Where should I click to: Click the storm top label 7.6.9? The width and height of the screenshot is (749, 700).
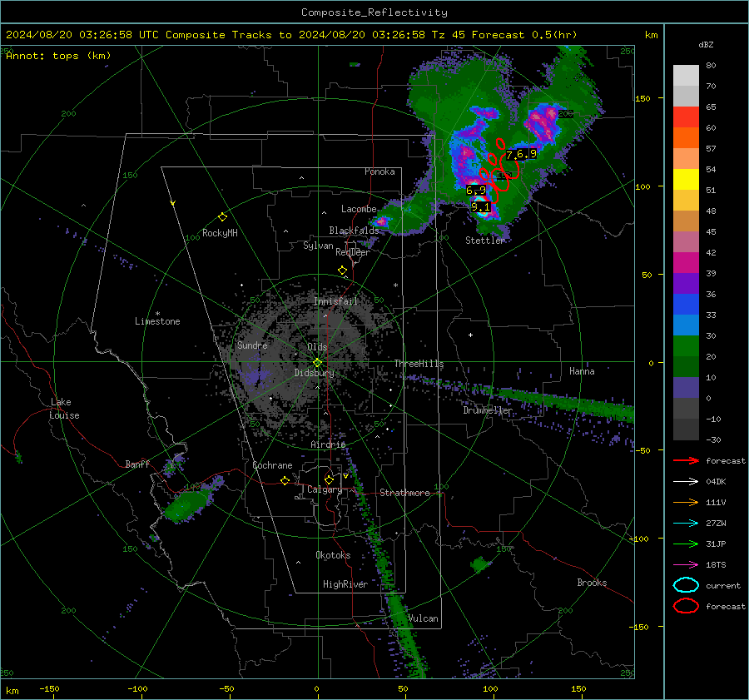(x=521, y=154)
